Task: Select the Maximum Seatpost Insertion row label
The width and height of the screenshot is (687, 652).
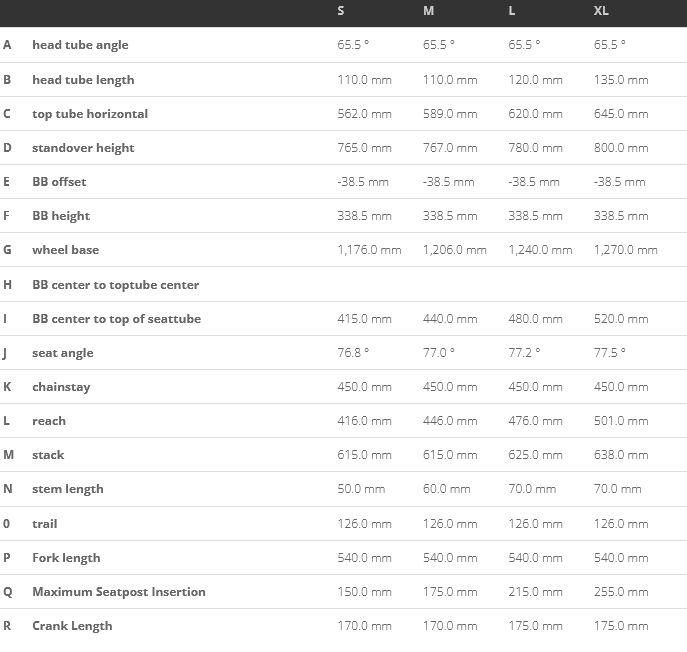Action: coord(119,592)
